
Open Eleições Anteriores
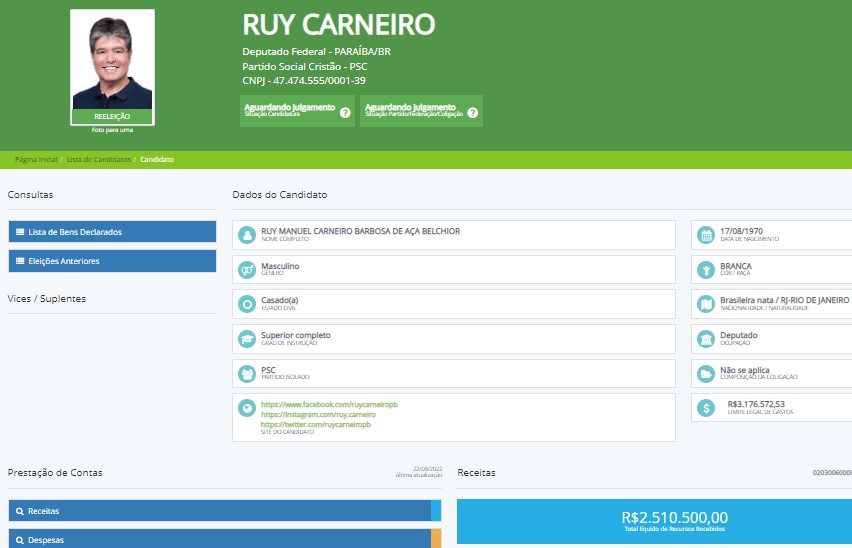pos(112,261)
